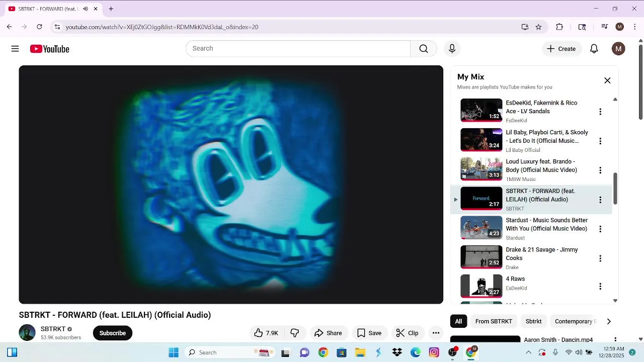Click the video player frame
This screenshot has height=362, width=644.
click(x=231, y=185)
